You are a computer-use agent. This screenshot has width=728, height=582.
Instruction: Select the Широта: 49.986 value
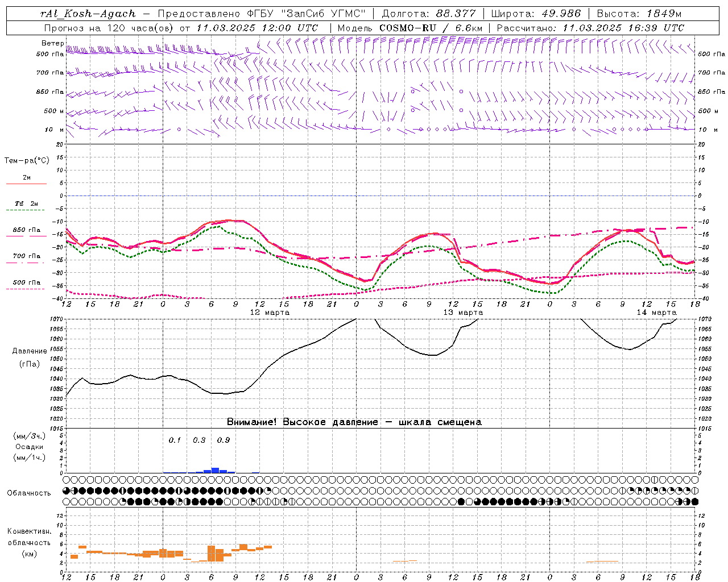536,14
